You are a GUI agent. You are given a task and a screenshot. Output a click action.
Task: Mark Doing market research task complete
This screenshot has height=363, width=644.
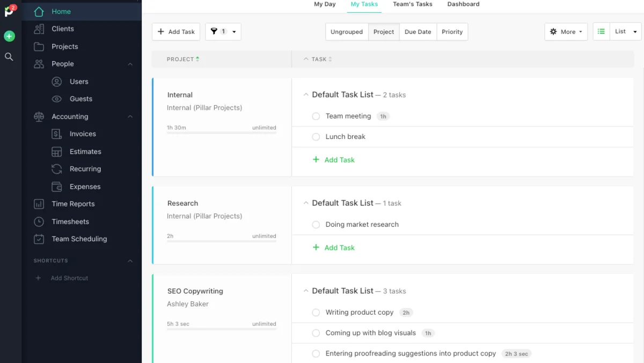[316, 225]
